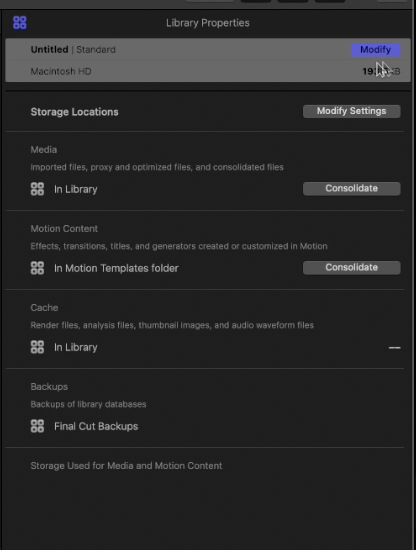This screenshot has width=416, height=550.
Task: Click the In Library text under Cache
Action: 76,347
